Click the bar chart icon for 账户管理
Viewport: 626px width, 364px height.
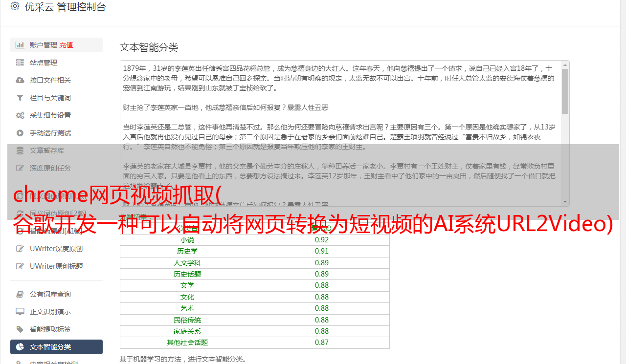click(x=20, y=45)
